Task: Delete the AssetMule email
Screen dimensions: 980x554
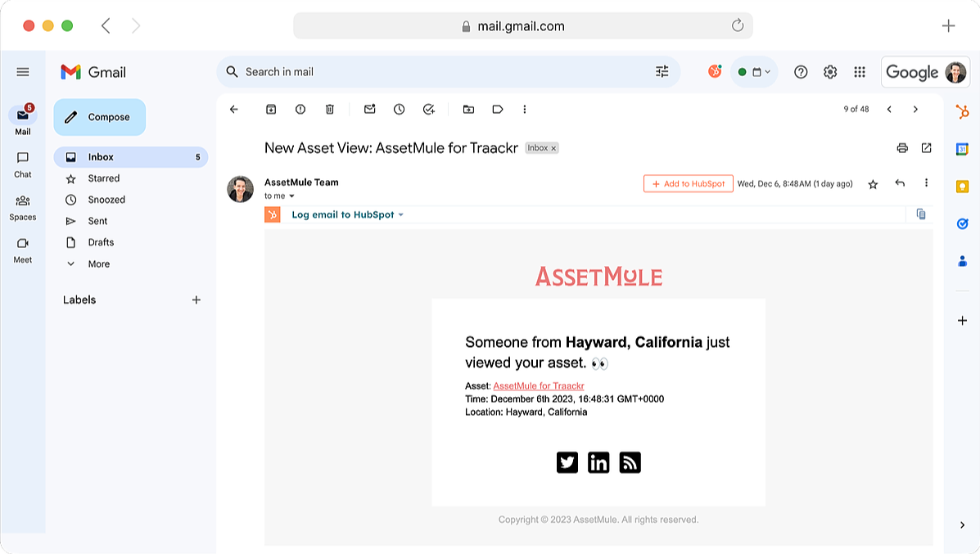Action: [329, 109]
